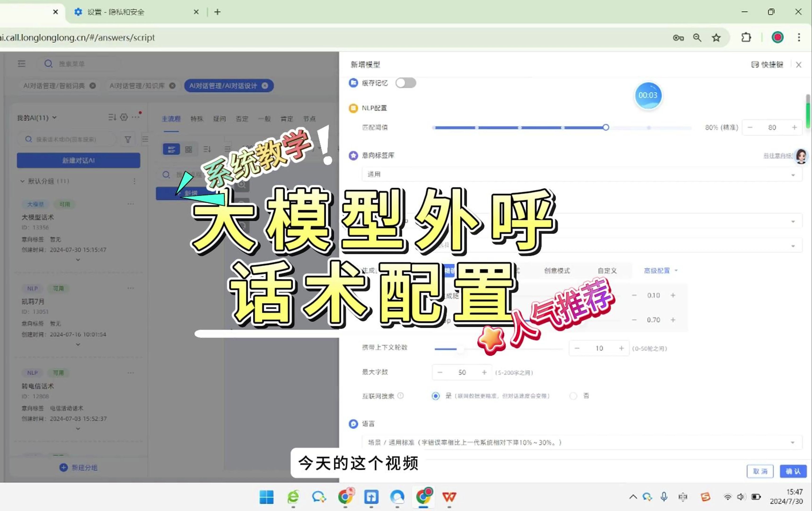Bookmark this page with the star icon
The width and height of the screenshot is (812, 511).
tap(716, 37)
